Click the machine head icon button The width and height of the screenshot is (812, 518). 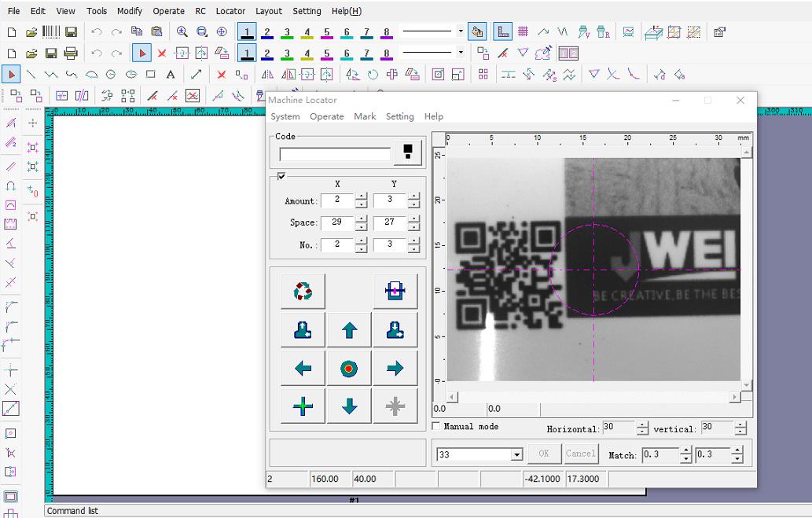pyautogui.click(x=395, y=291)
